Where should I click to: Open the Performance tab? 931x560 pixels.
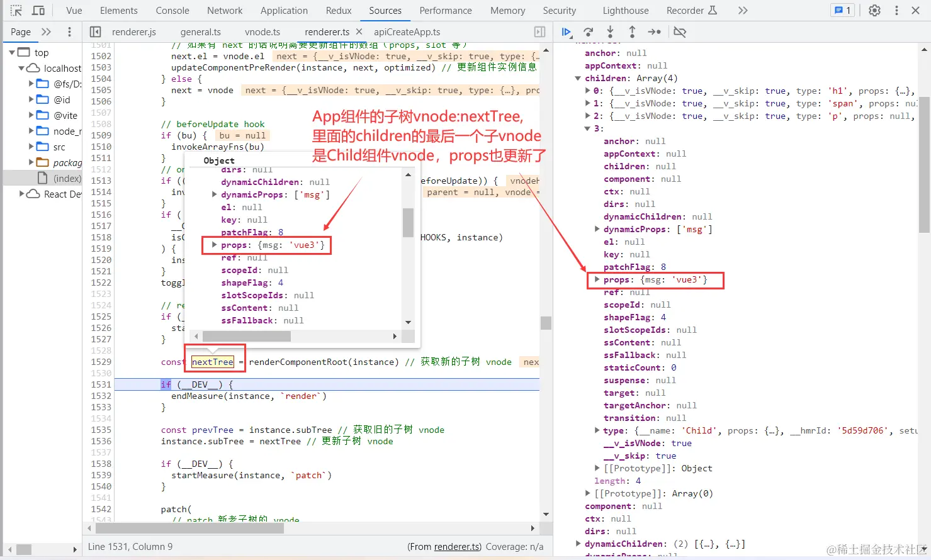tap(446, 11)
